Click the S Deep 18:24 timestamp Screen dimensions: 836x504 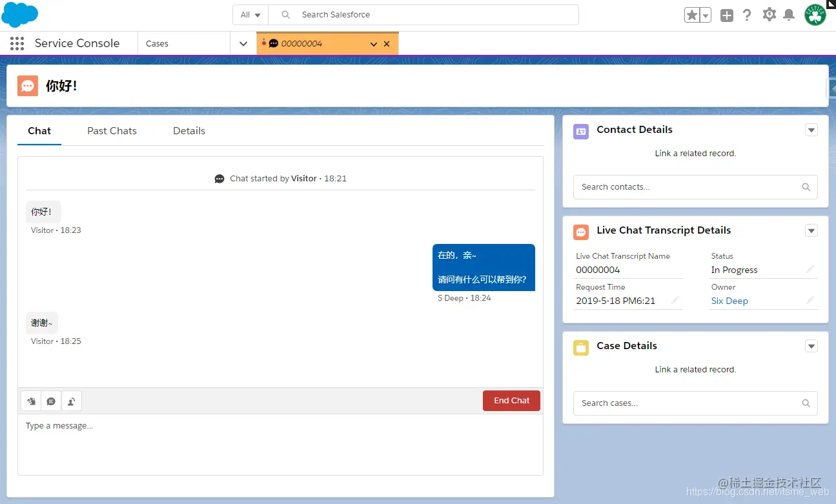click(464, 298)
